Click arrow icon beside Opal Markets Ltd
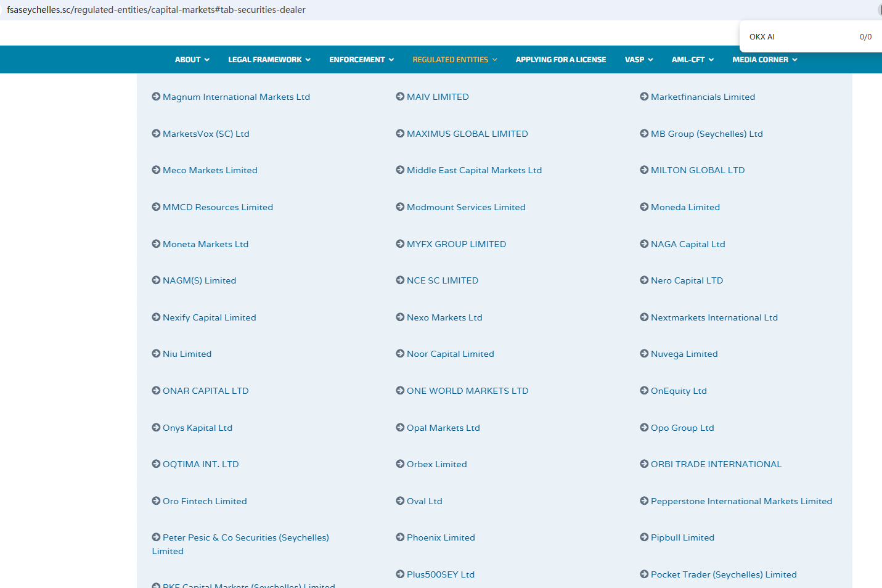The image size is (882, 588). (400, 428)
